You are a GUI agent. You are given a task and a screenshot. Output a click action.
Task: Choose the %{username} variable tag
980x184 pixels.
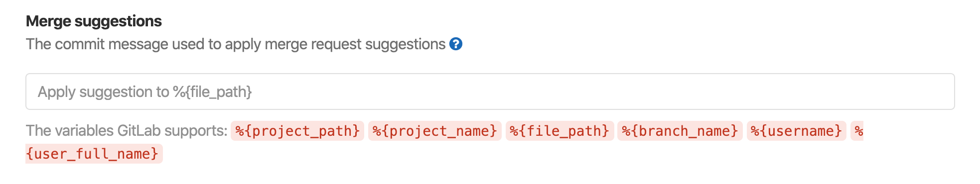coord(797,131)
